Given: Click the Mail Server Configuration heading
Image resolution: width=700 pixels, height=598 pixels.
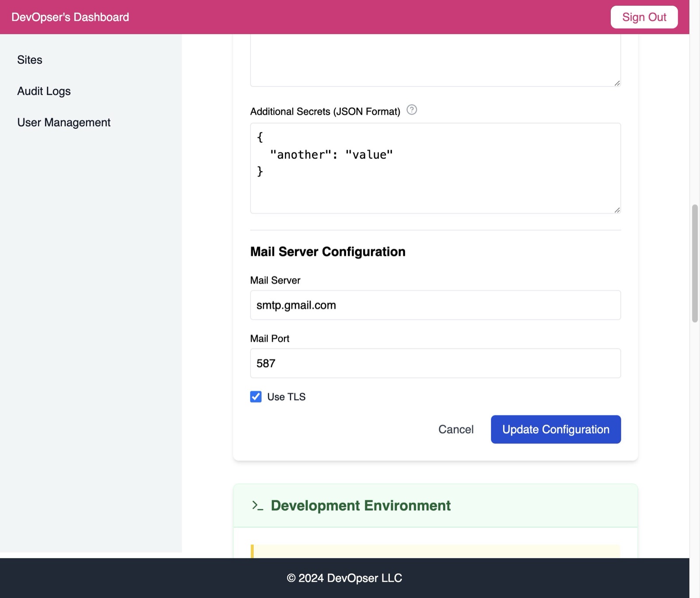Looking at the screenshot, I should tap(328, 252).
